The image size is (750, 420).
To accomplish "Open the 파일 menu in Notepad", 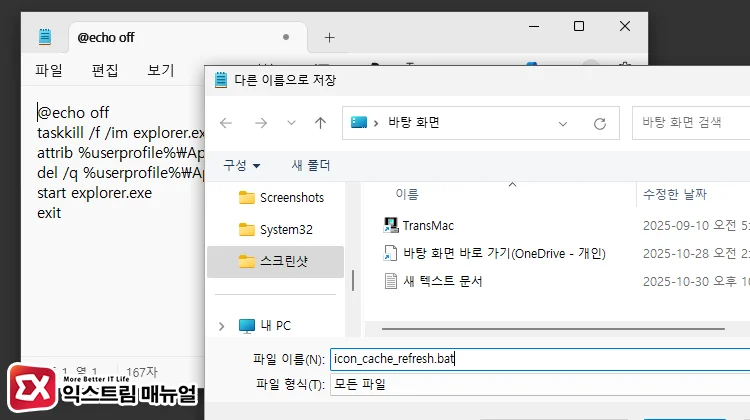I will coord(49,70).
